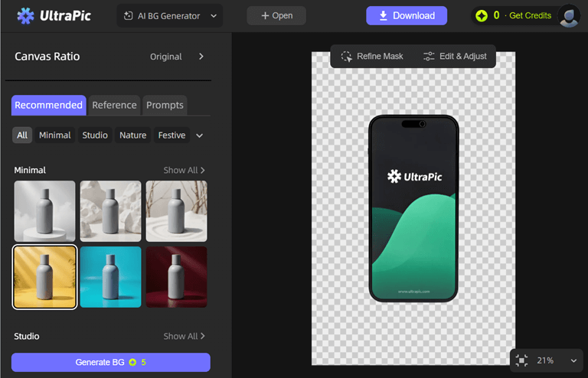The width and height of the screenshot is (588, 378).
Task: Switch to the Prompts tab
Action: coord(165,106)
